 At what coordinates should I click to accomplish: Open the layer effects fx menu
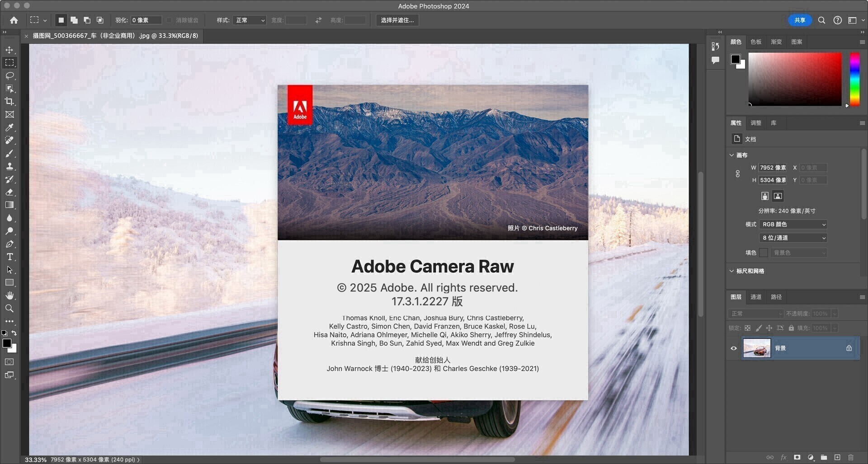click(783, 457)
